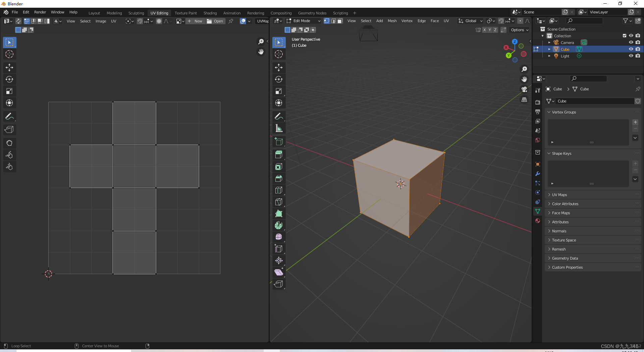644x352 pixels.
Task: Select the Extrude Region tool in 3D viewport
Action: point(278,155)
